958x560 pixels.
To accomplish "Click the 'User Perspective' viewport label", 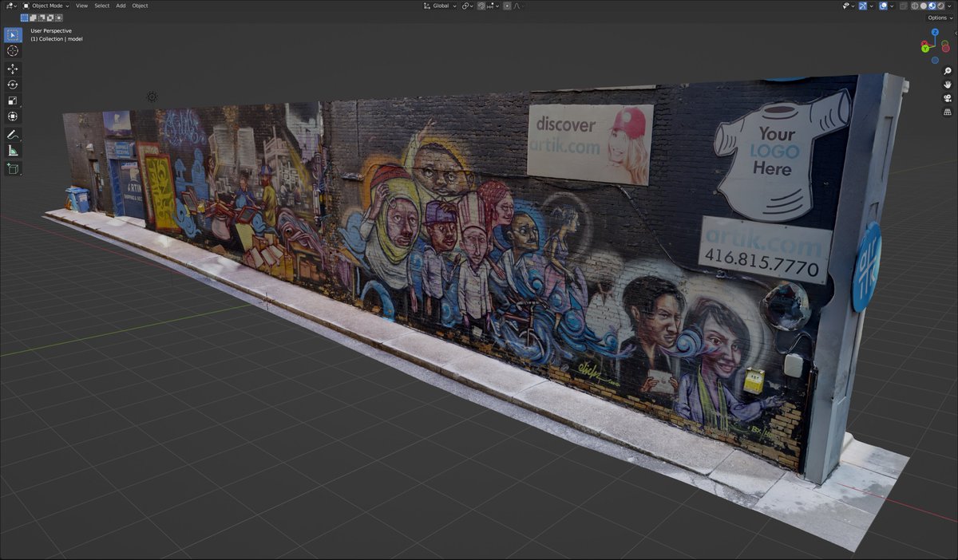I will 51,31.
